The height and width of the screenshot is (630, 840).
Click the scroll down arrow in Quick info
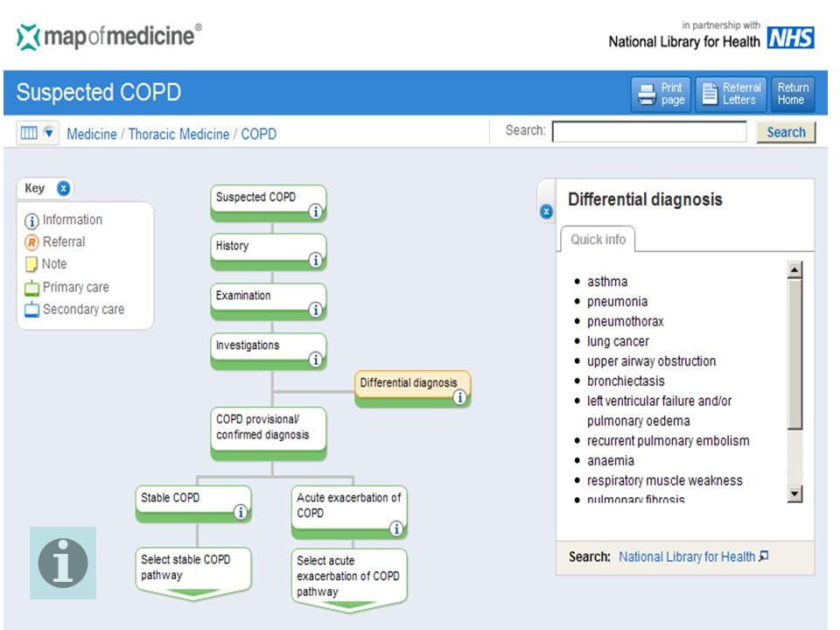click(794, 493)
